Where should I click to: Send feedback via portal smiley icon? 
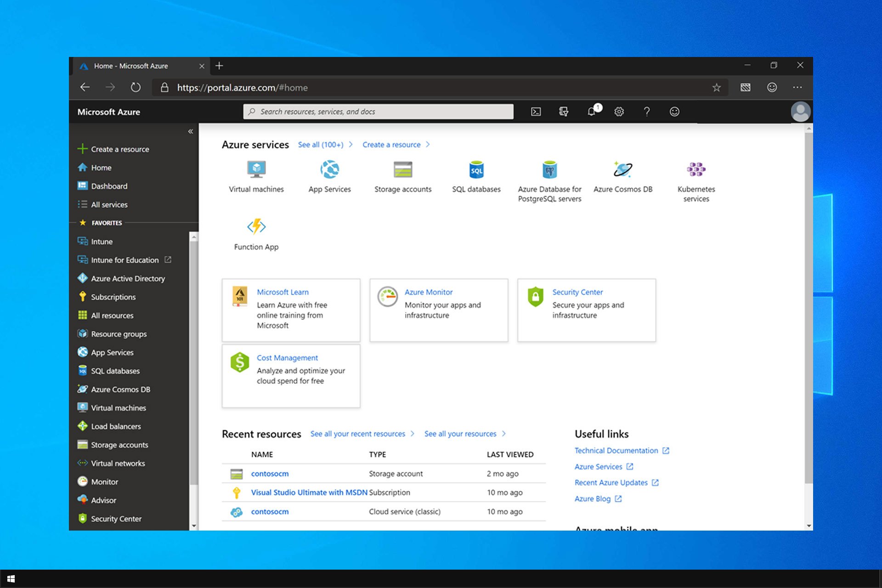click(674, 112)
